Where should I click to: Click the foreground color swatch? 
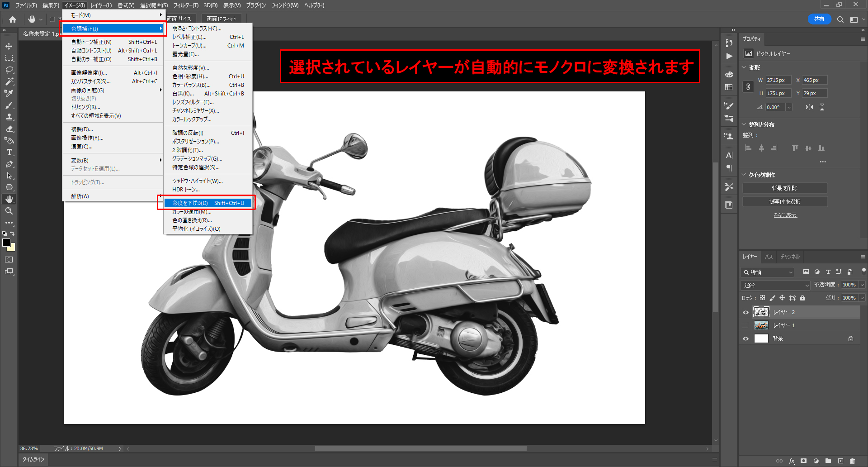tap(6, 243)
